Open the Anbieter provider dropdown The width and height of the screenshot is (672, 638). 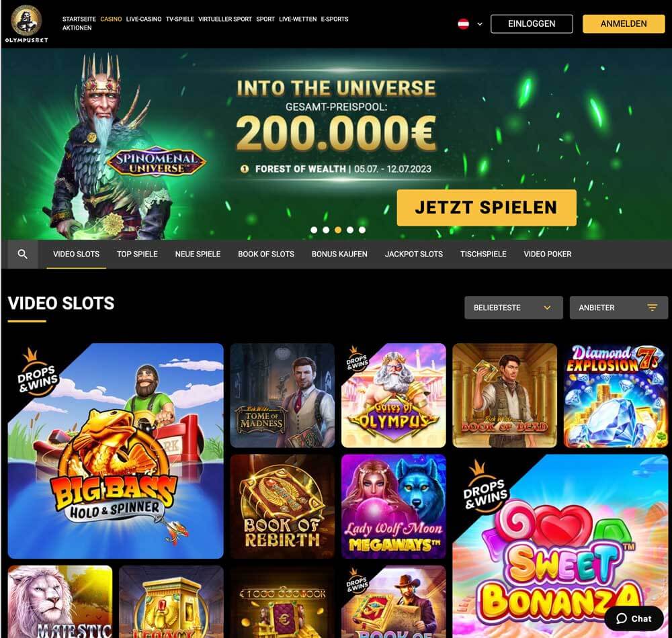(x=618, y=308)
